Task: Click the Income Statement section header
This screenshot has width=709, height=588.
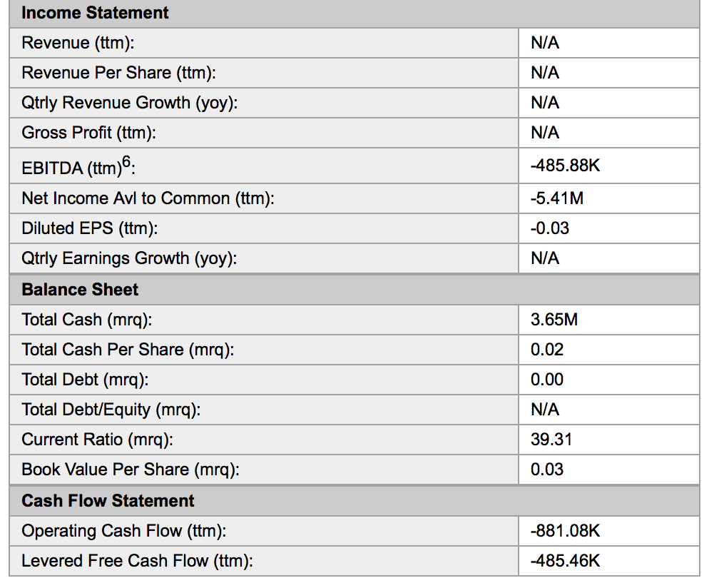Action: (95, 13)
